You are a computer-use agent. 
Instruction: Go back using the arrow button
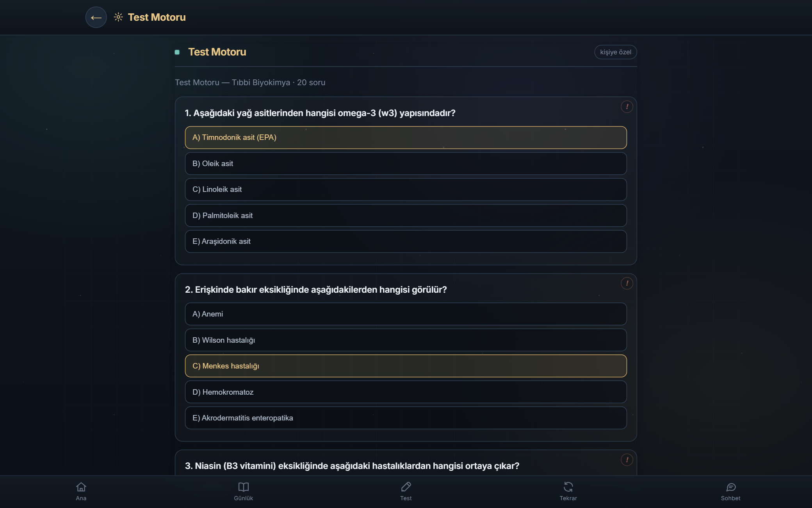click(96, 17)
